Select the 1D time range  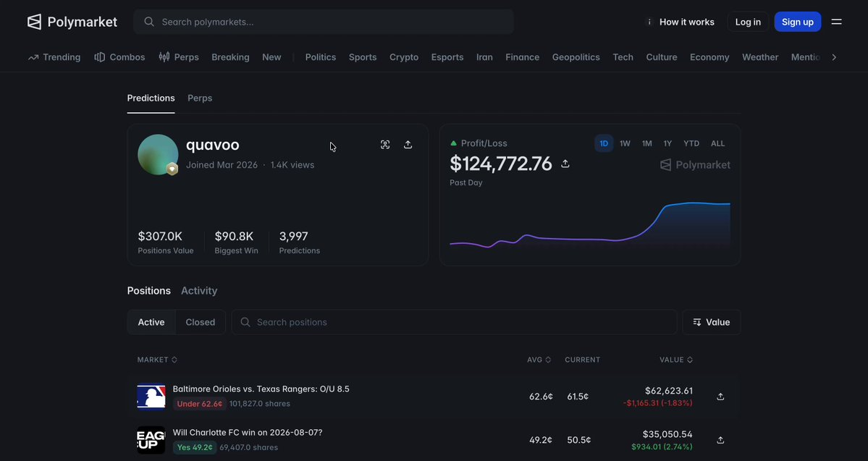point(604,143)
